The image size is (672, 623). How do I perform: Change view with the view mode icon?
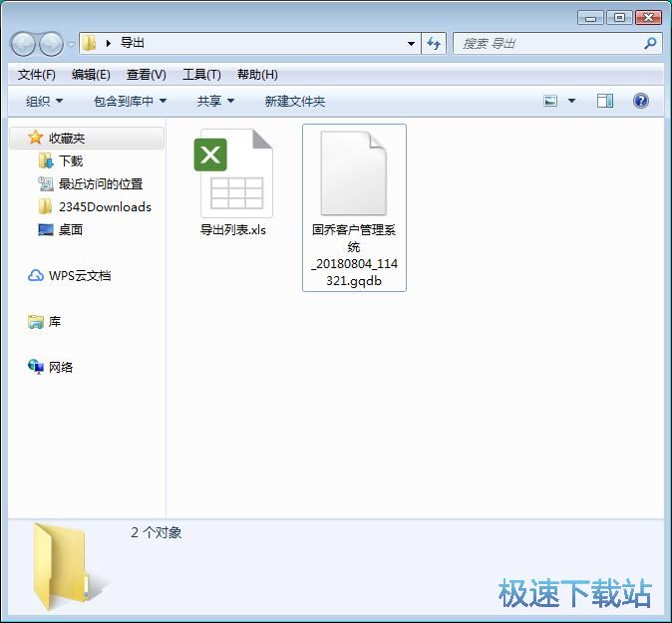550,101
